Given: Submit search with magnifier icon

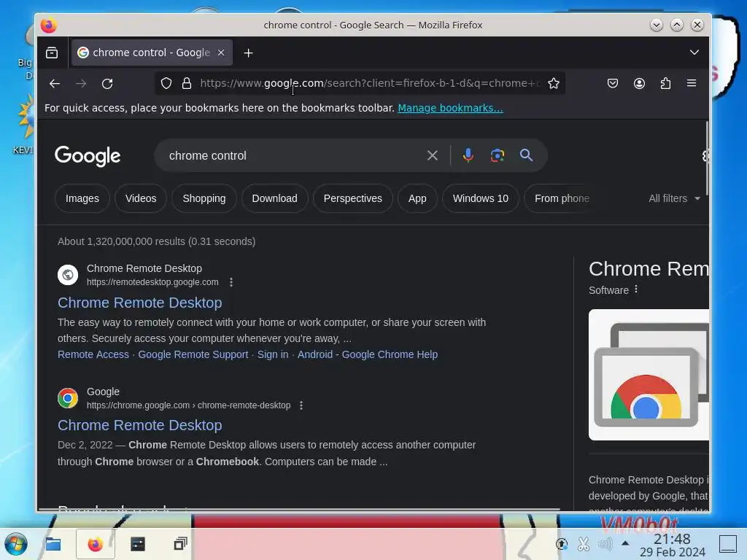Looking at the screenshot, I should [x=526, y=155].
